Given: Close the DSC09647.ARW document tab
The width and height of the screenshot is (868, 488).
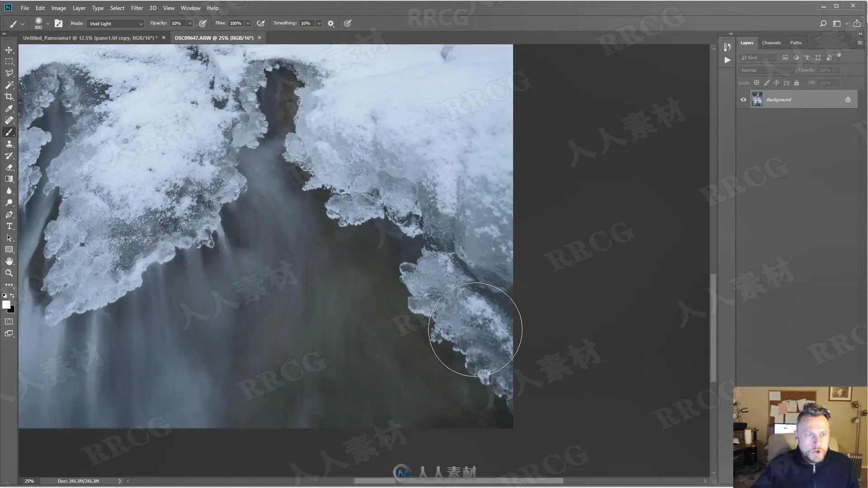Looking at the screenshot, I should click(259, 38).
